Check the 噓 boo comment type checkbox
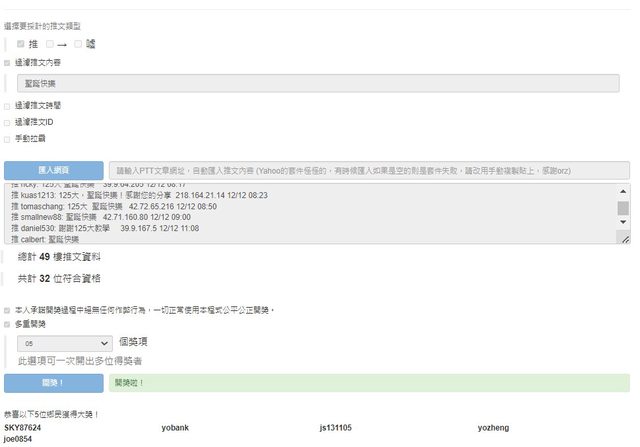This screenshot has width=640, height=447. tap(78, 44)
